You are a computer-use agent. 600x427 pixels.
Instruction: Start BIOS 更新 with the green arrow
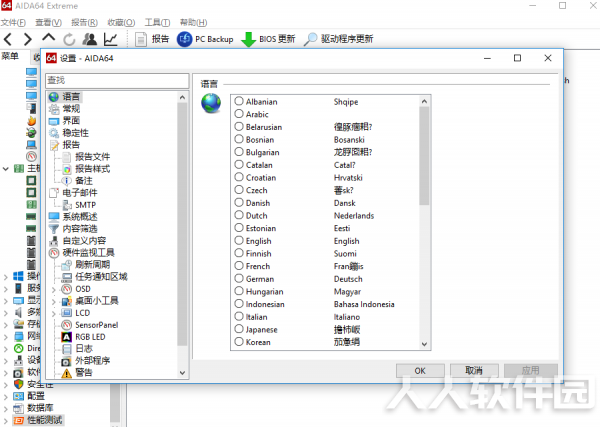click(x=268, y=39)
